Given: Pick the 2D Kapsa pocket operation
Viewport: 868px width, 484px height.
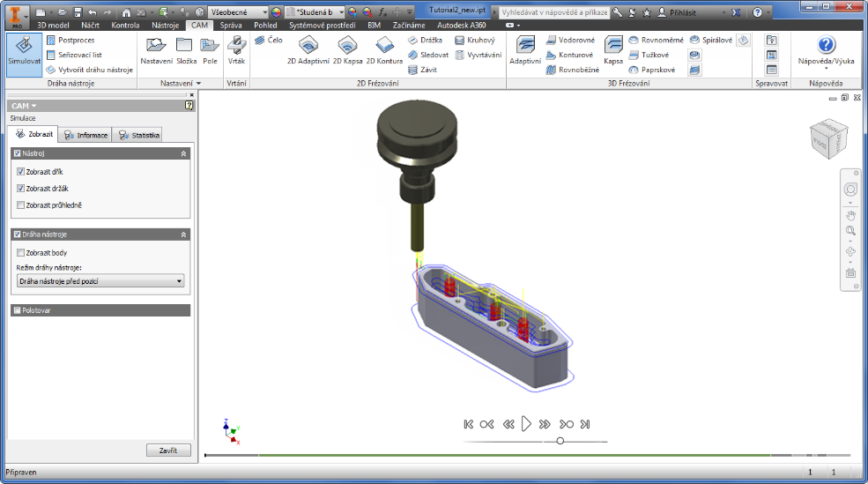Looking at the screenshot, I should (348, 51).
